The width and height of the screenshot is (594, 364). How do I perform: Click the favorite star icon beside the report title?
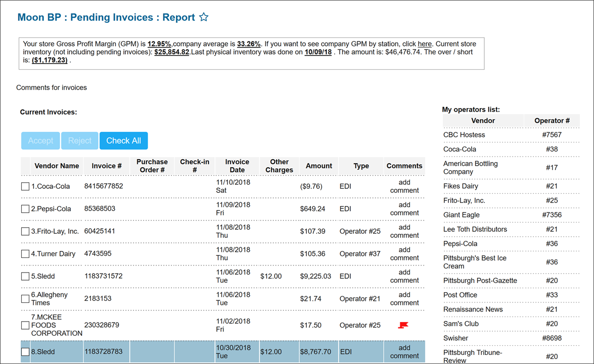pyautogui.click(x=204, y=18)
